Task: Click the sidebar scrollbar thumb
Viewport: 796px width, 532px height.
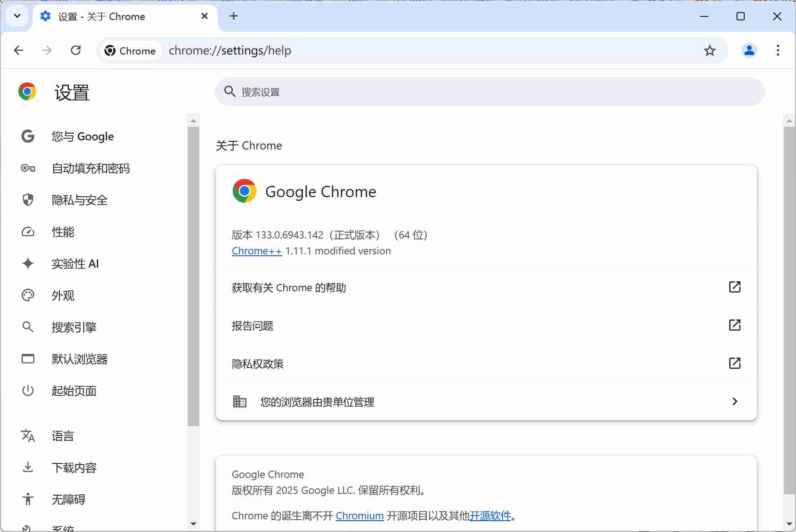Action: pos(193,276)
